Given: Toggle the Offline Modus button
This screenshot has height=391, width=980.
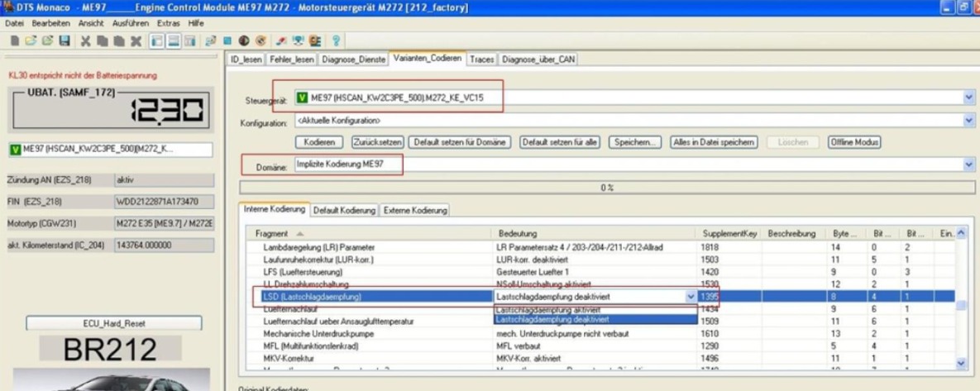Looking at the screenshot, I should coord(854,142).
